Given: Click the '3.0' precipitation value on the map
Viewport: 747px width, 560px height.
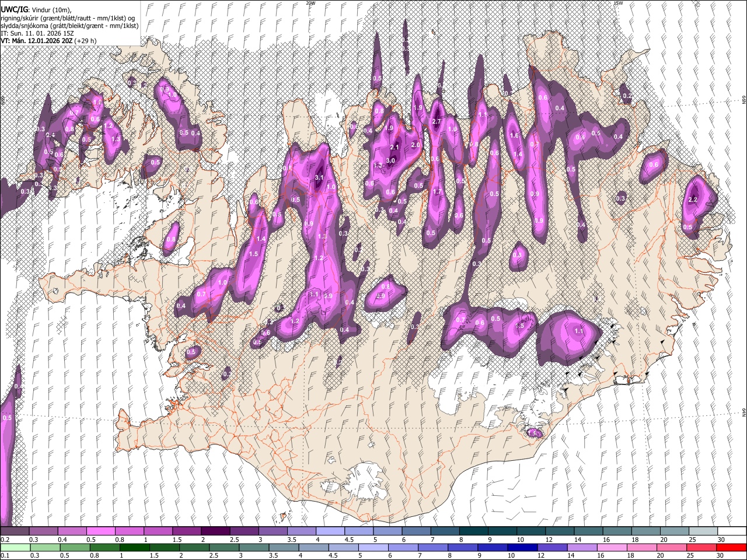Looking at the screenshot, I should 390,160.
